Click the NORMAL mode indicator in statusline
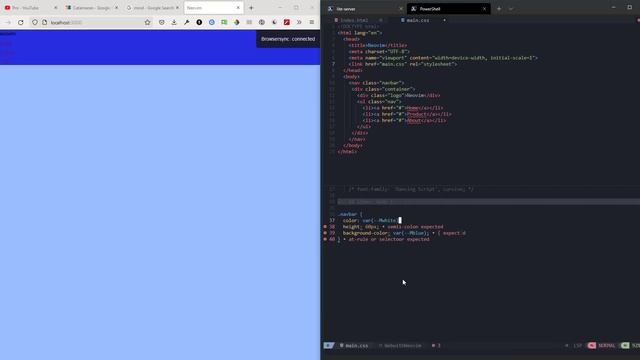The width and height of the screenshot is (640, 360). 606,346
